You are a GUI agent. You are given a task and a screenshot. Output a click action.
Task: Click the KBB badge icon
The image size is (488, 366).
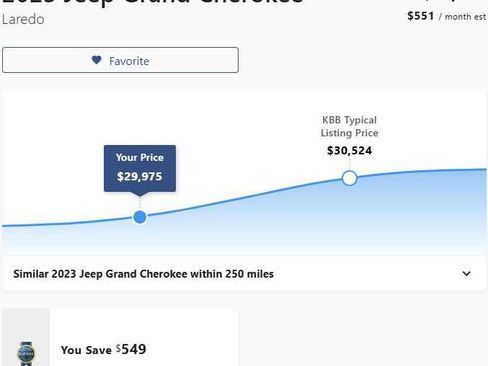[26, 353]
